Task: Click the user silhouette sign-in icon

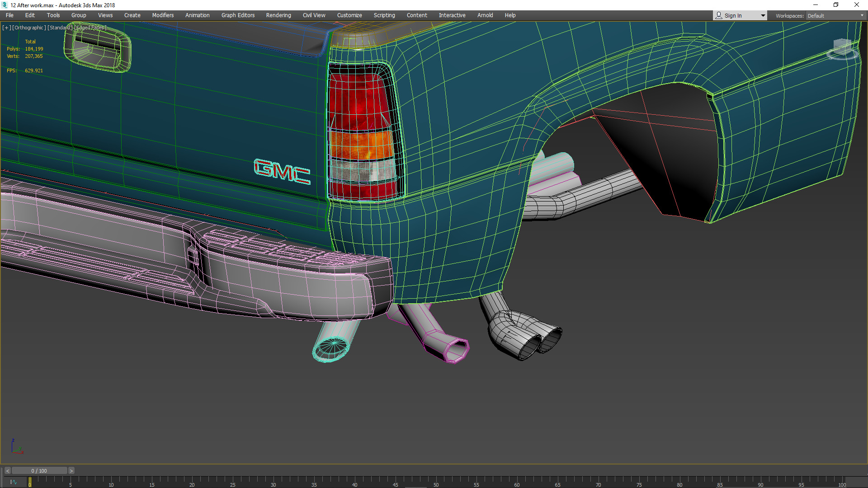Action: coord(719,15)
